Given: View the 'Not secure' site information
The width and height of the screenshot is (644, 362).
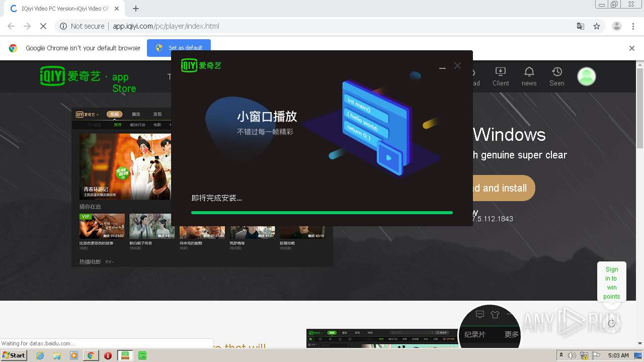Looking at the screenshot, I should coord(82,26).
